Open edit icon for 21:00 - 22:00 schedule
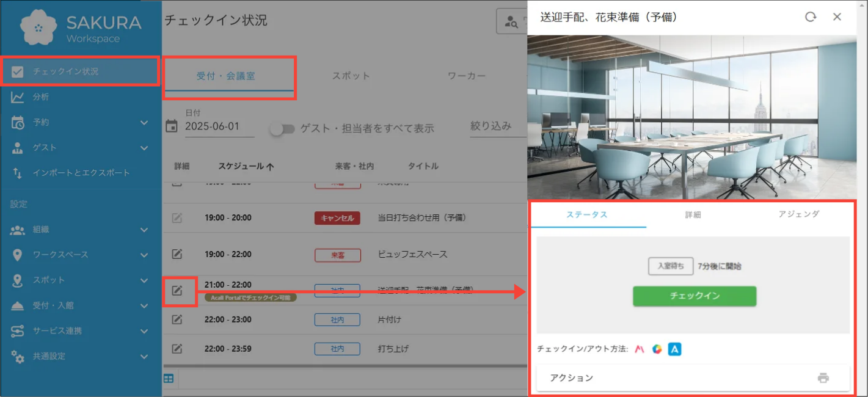Screen dimensions: 868x397 click(177, 291)
